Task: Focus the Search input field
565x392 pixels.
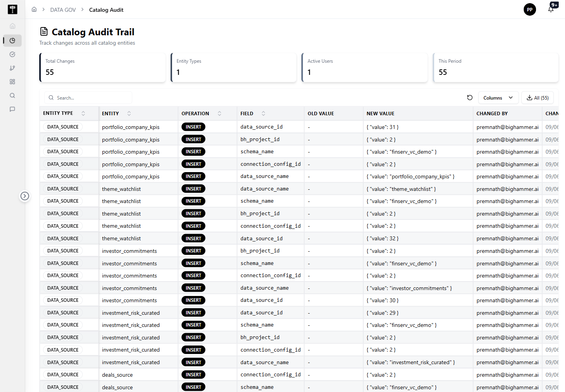Action: (88, 98)
